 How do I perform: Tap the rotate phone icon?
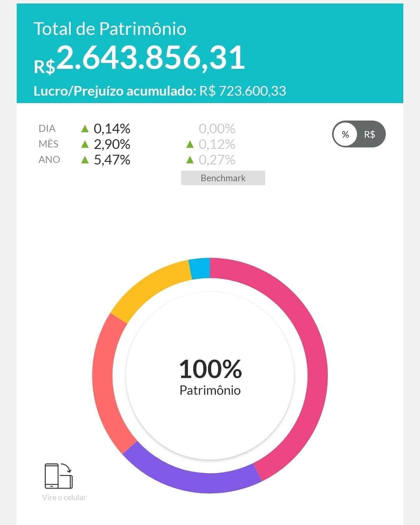tap(59, 476)
